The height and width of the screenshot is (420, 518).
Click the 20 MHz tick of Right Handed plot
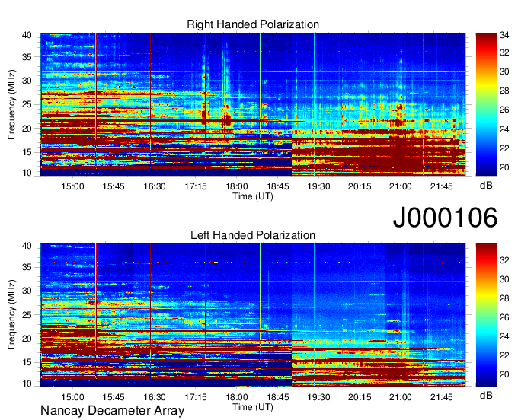27,129
